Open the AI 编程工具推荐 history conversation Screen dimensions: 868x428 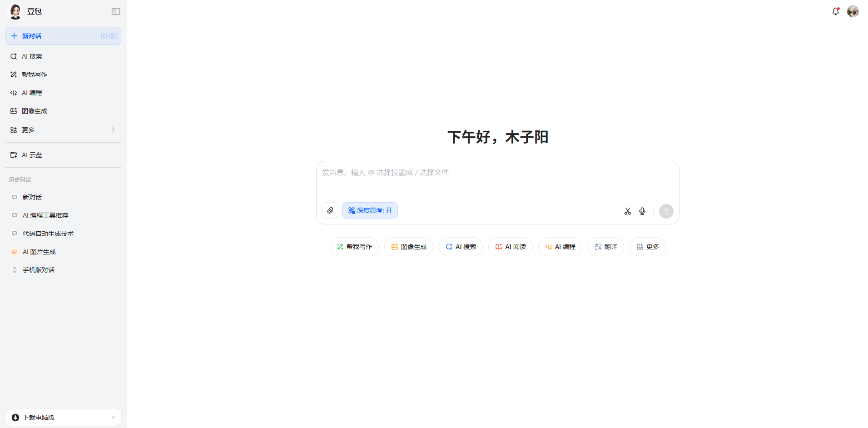63,215
